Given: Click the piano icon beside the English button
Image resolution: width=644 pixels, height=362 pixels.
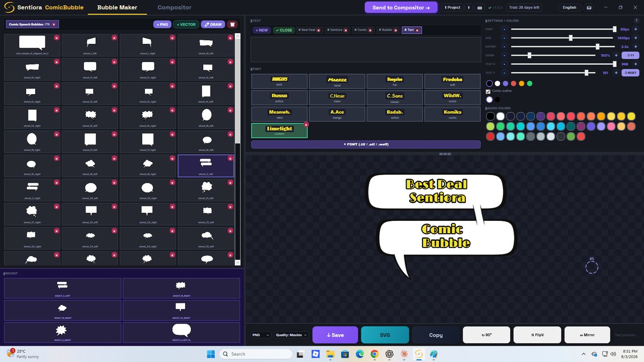Looking at the screenshot, I should pyautogui.click(x=589, y=7).
